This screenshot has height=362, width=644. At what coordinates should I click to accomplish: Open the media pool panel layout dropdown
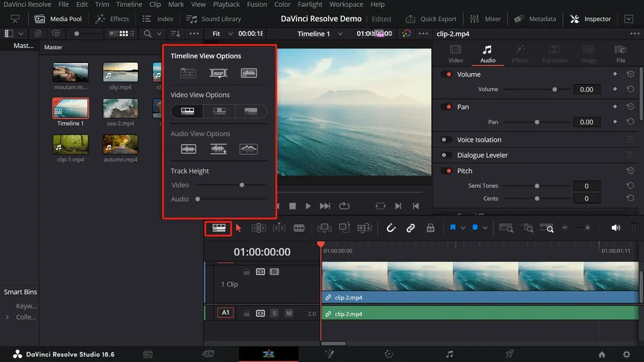21,34
